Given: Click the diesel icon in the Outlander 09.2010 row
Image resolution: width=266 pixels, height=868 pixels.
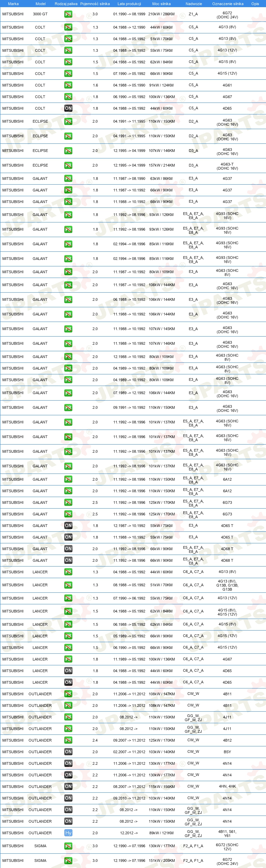Looking at the screenshot, I should pyautogui.click(x=68, y=798).
